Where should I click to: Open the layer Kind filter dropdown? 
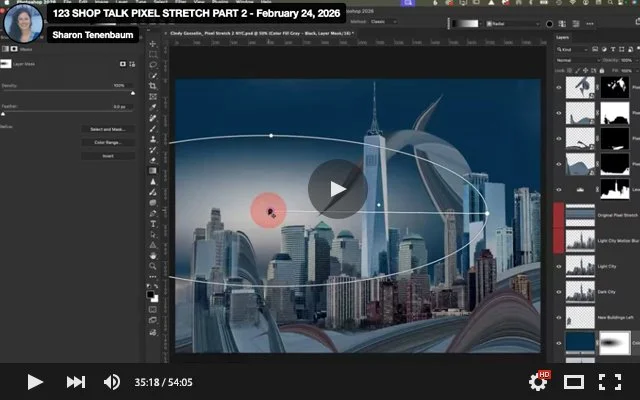pos(572,49)
